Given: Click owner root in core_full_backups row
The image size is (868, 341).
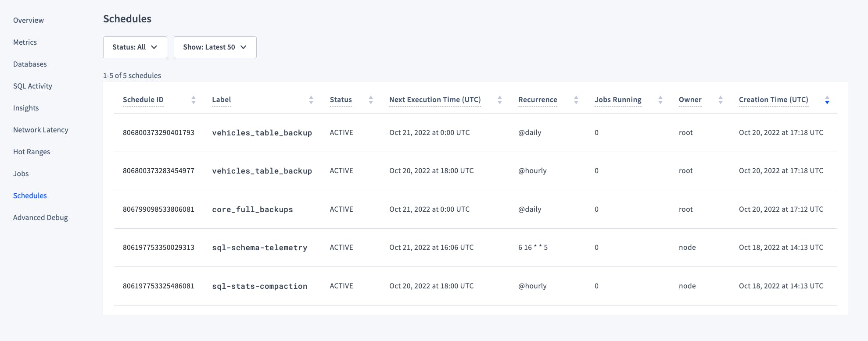Looking at the screenshot, I should [685, 209].
